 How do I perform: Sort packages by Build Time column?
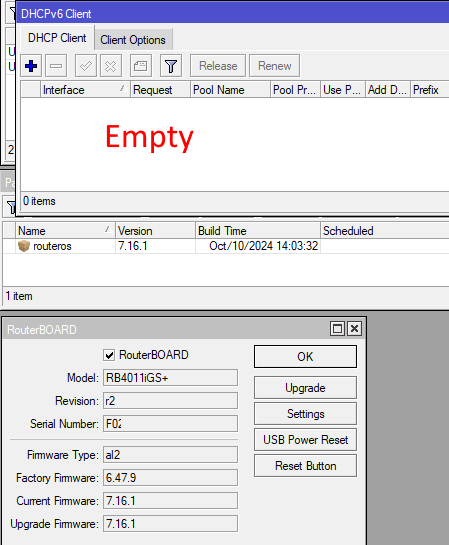point(258,231)
